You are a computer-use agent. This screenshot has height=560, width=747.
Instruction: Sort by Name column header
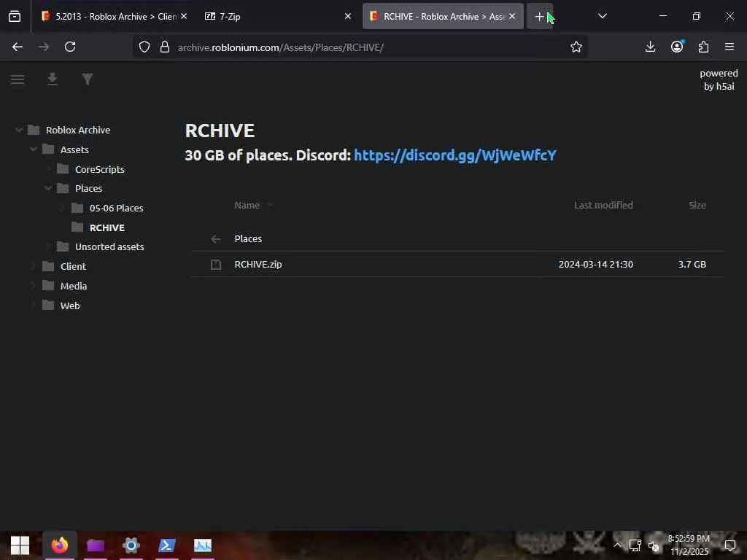(247, 205)
